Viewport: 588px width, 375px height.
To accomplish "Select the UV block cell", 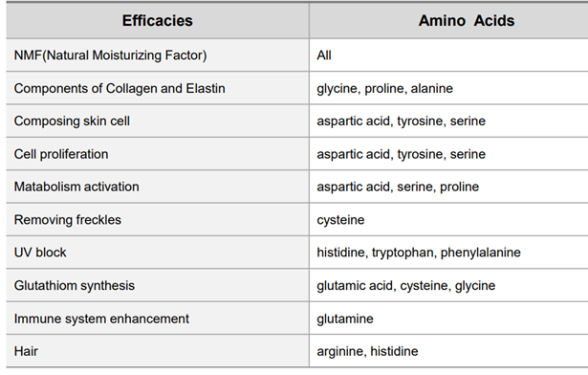I will [158, 253].
